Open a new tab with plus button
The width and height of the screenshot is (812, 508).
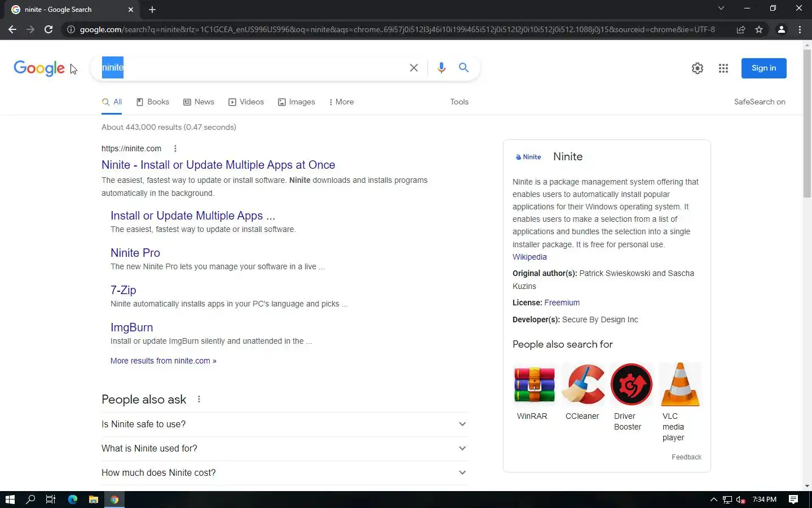click(152, 10)
